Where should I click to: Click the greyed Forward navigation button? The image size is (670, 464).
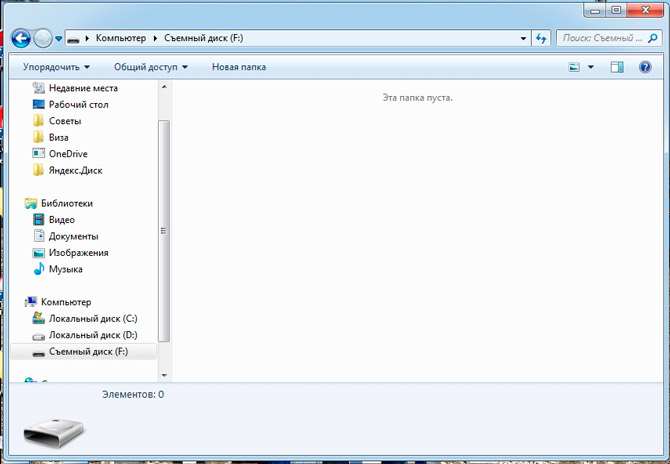point(42,38)
